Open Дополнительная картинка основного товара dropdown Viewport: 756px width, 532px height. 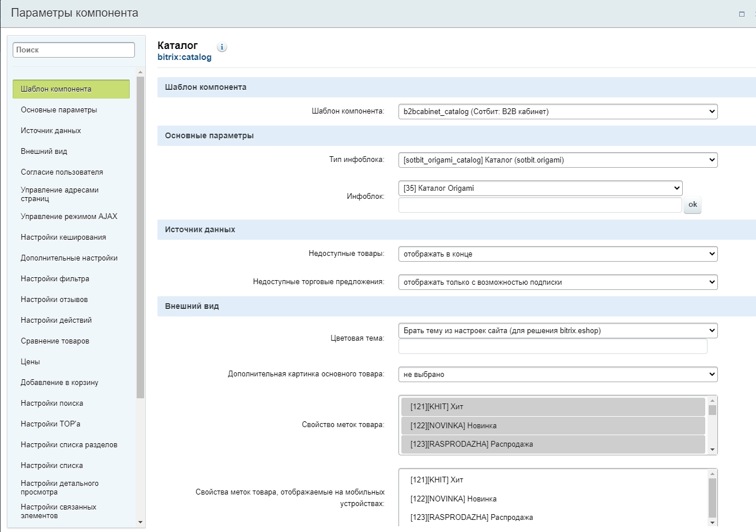point(558,375)
